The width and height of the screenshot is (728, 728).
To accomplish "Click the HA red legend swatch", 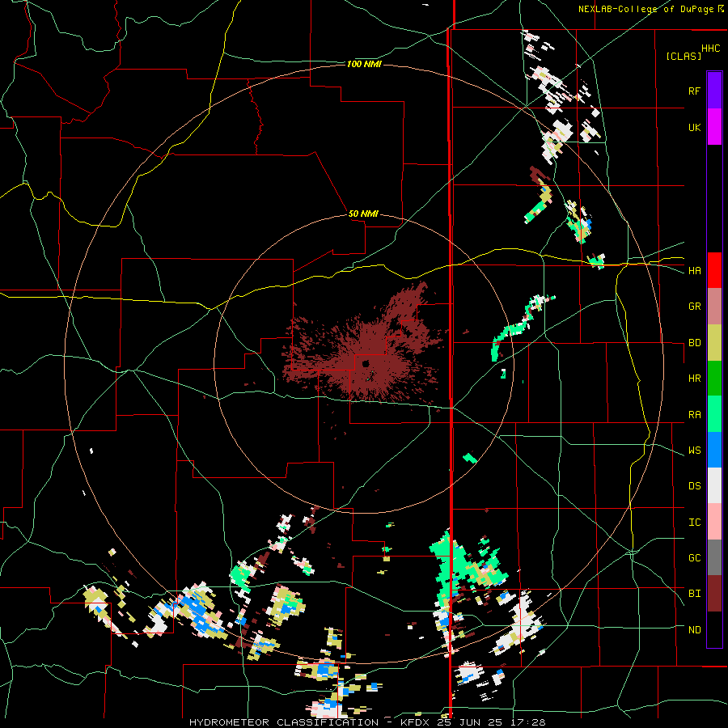I will pyautogui.click(x=714, y=270).
